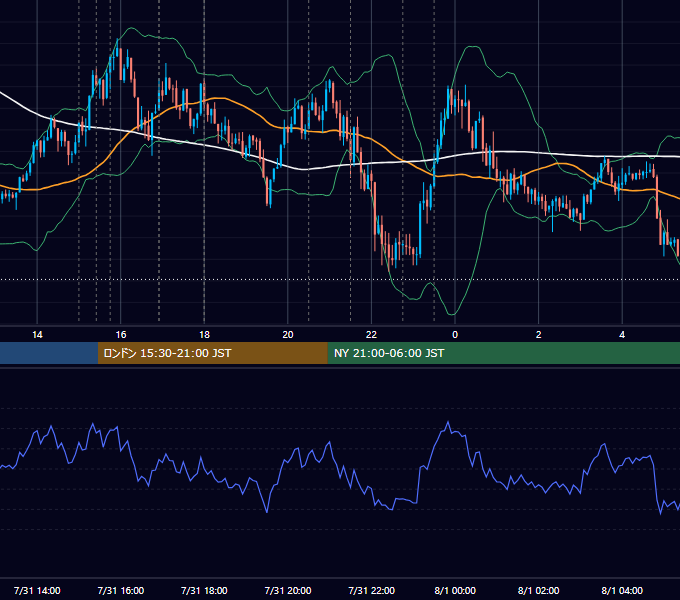Viewport: 680px width, 600px height.
Task: Click the 7/31 22:00 date label
Action: 371,590
